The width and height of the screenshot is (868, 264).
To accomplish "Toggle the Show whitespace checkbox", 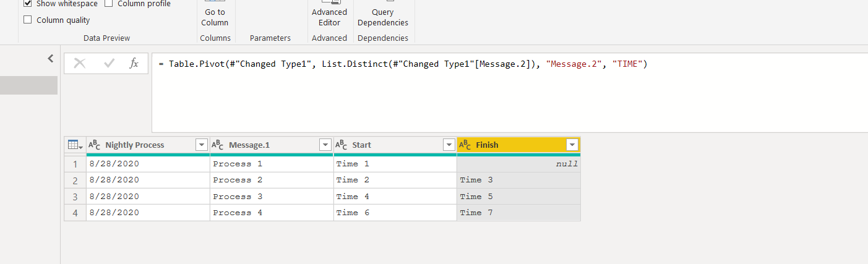I will (x=27, y=4).
